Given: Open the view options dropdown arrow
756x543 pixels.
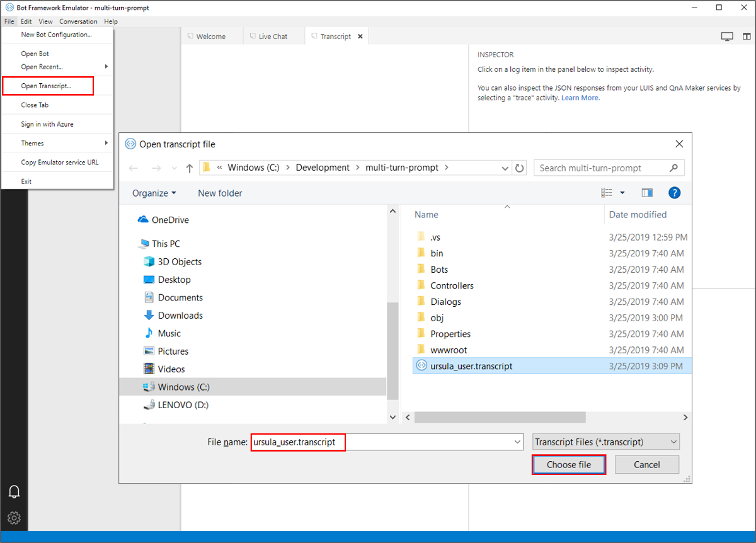Looking at the screenshot, I should click(x=622, y=193).
